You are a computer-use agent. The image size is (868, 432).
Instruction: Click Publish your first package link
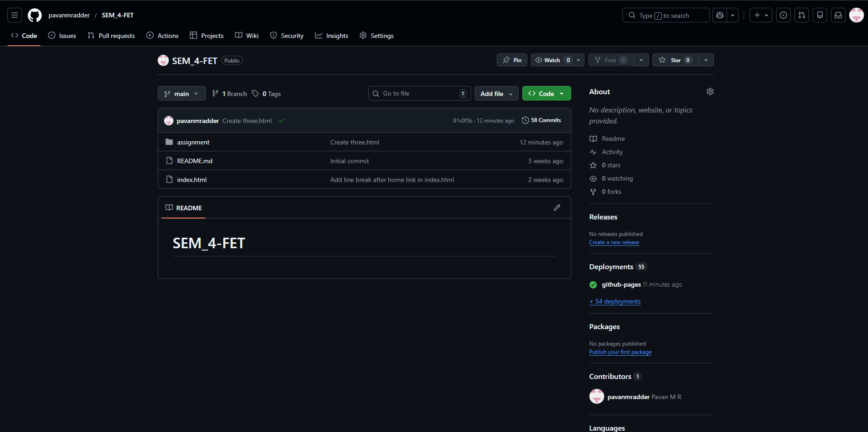(620, 352)
